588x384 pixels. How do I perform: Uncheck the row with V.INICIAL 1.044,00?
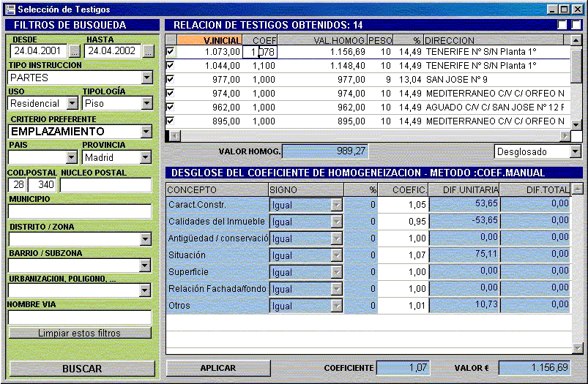(171, 65)
